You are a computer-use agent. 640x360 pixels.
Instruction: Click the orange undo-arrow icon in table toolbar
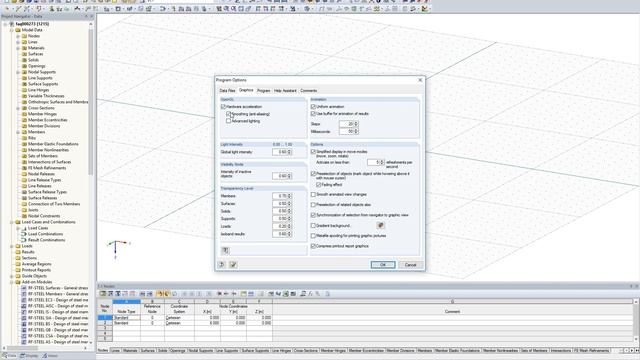pyautogui.click(x=160, y=293)
